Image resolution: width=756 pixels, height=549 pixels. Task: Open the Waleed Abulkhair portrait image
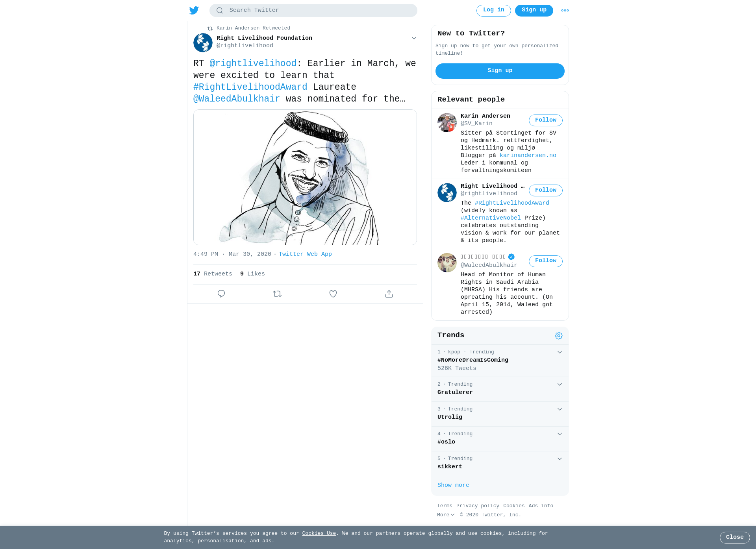[x=305, y=177]
